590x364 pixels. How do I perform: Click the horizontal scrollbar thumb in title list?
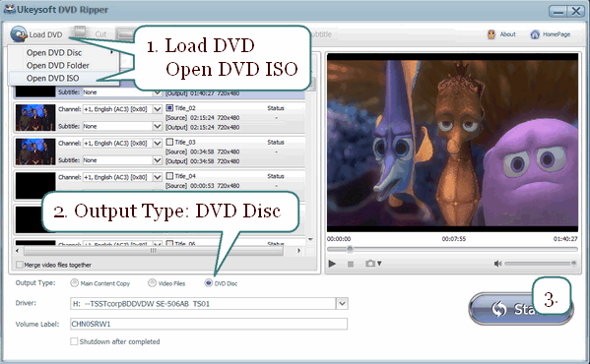pos(154,251)
